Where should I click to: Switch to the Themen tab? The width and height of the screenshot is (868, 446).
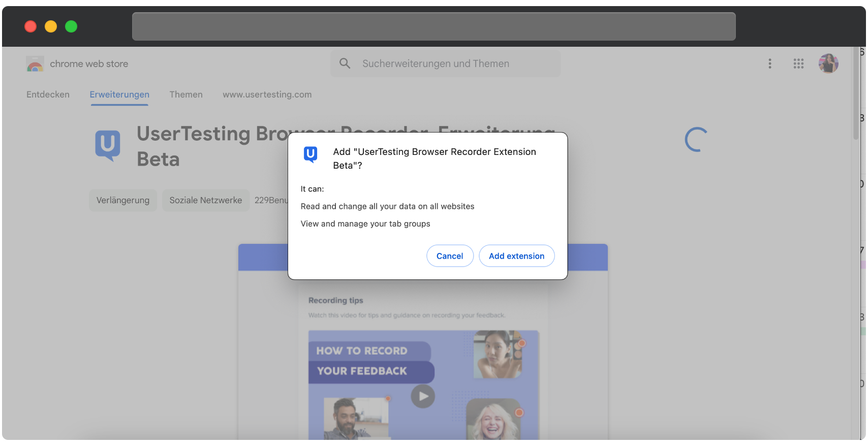coord(186,94)
